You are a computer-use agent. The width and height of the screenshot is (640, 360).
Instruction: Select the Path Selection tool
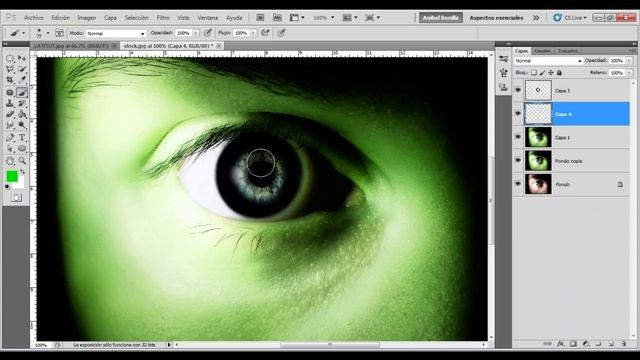point(10,149)
